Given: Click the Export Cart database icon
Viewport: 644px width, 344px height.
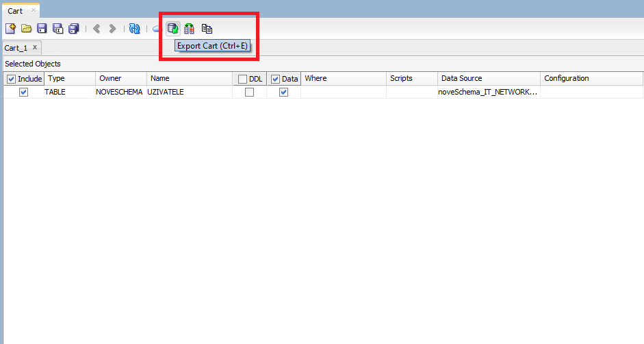Looking at the screenshot, I should pyautogui.click(x=173, y=28).
